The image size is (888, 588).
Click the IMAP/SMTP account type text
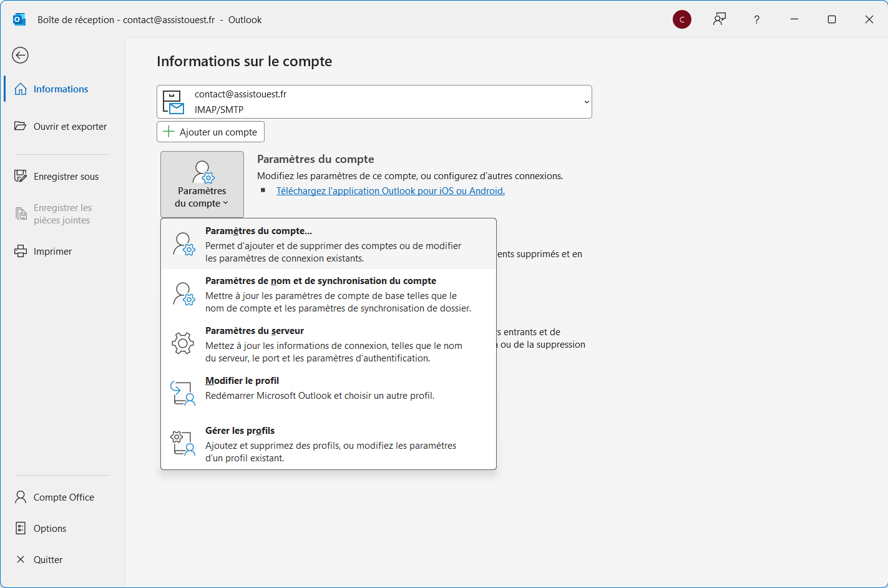pyautogui.click(x=219, y=109)
